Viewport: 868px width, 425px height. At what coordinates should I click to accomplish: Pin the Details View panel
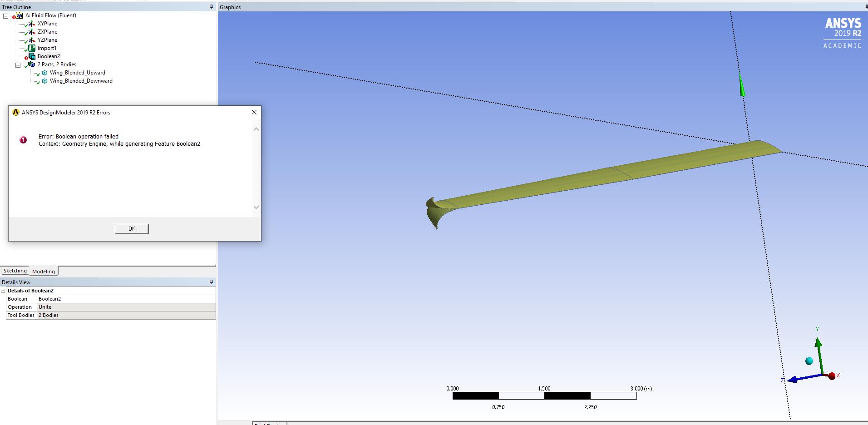pos(211,282)
